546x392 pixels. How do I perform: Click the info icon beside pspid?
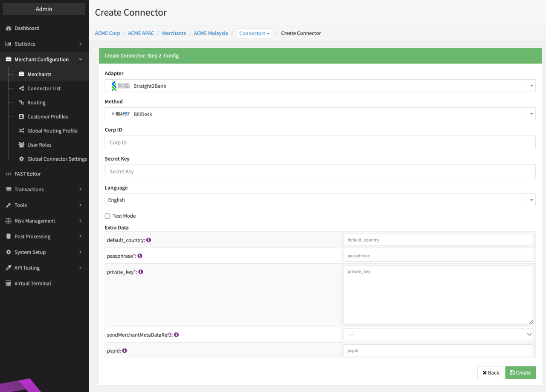125,351
